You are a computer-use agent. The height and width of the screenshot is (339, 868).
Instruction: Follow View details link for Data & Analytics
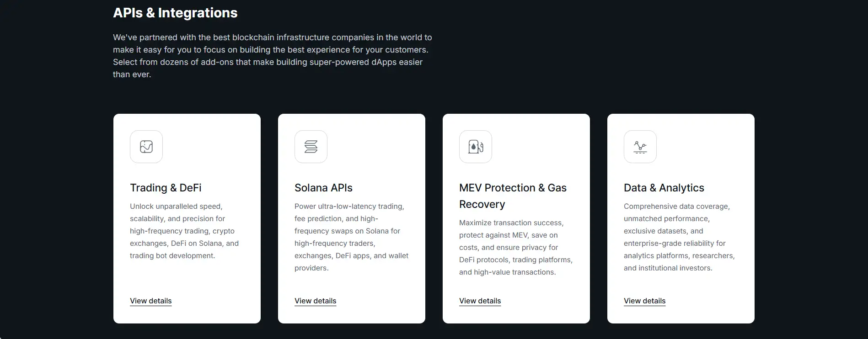click(645, 301)
